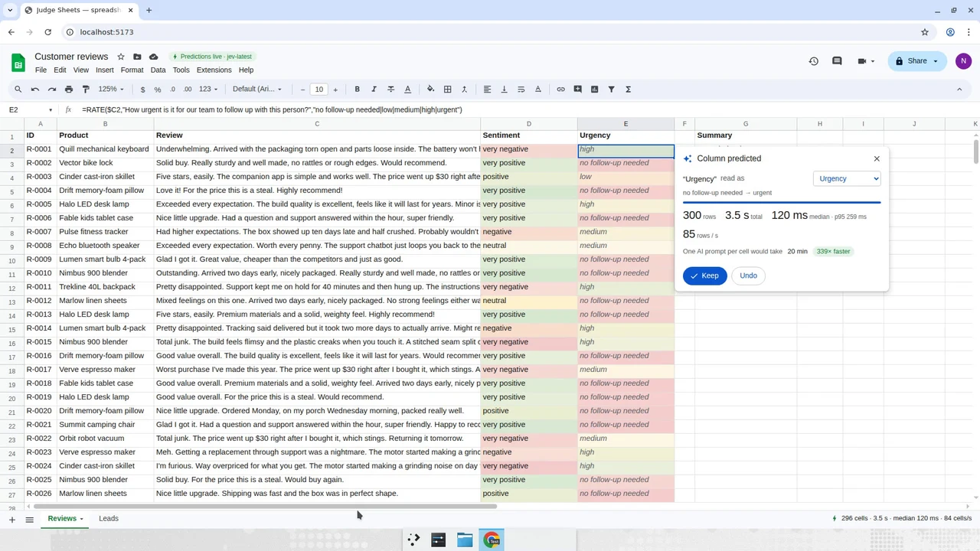Move document using folder icon
Image resolution: width=980 pixels, height=551 pixels.
tap(137, 57)
